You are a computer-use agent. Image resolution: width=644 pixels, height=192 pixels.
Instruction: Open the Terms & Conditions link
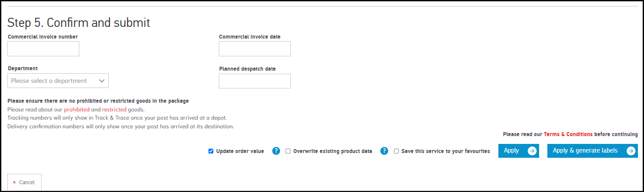coord(568,134)
